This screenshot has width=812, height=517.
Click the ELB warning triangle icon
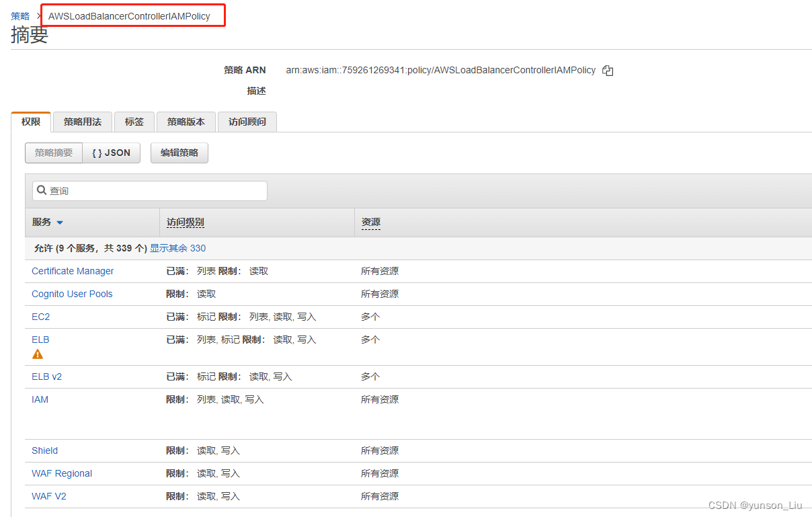pos(38,354)
